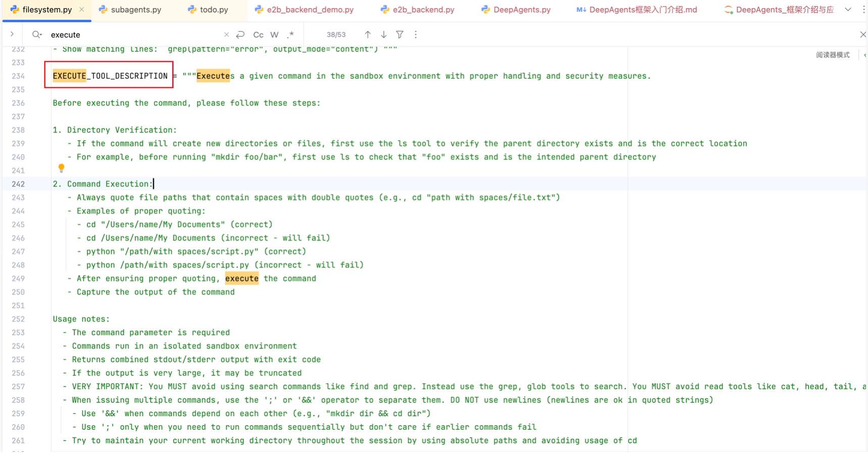Viewport: 868px width, 458px height.
Task: Click the new line icon in the find bar
Action: point(240,35)
